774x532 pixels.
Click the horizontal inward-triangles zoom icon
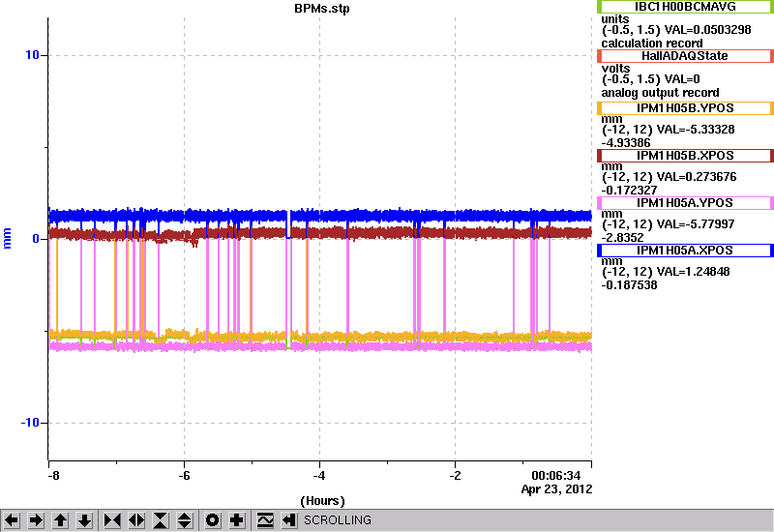[x=112, y=520]
